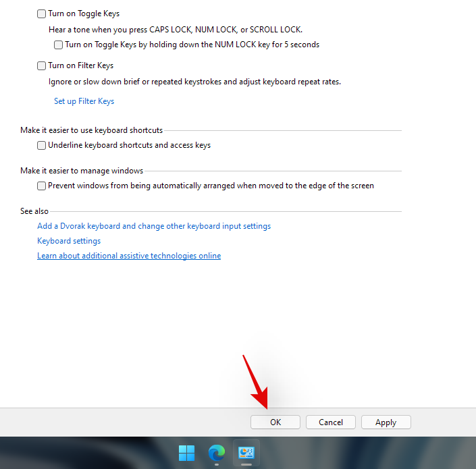Viewport: 476px width, 469px height.
Task: Click the OK button
Action: (275, 422)
